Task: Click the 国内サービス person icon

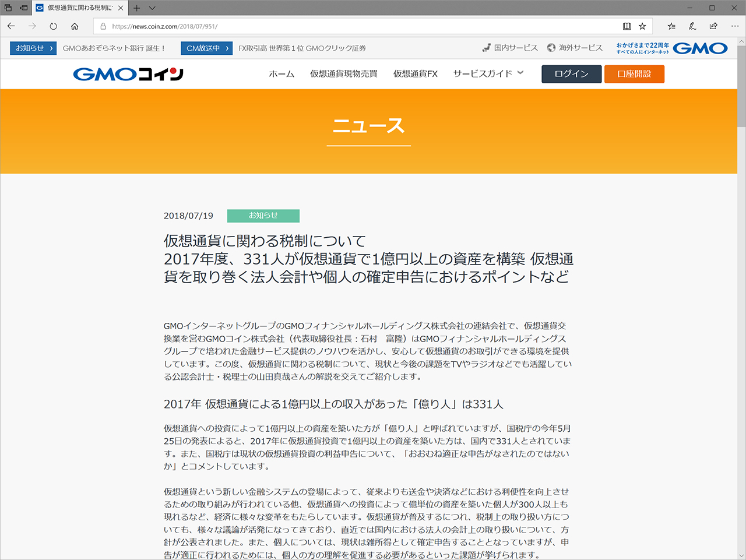Action: pos(487,48)
